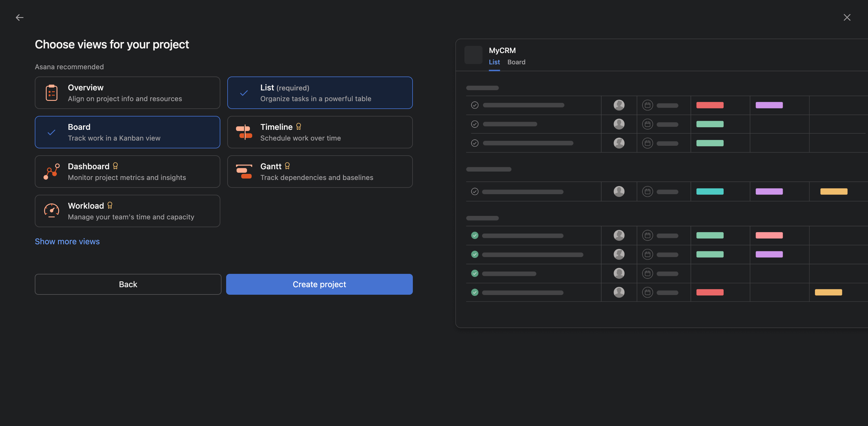Image resolution: width=868 pixels, height=426 pixels.
Task: Click the teal tag in the preview list
Action: 710,192
